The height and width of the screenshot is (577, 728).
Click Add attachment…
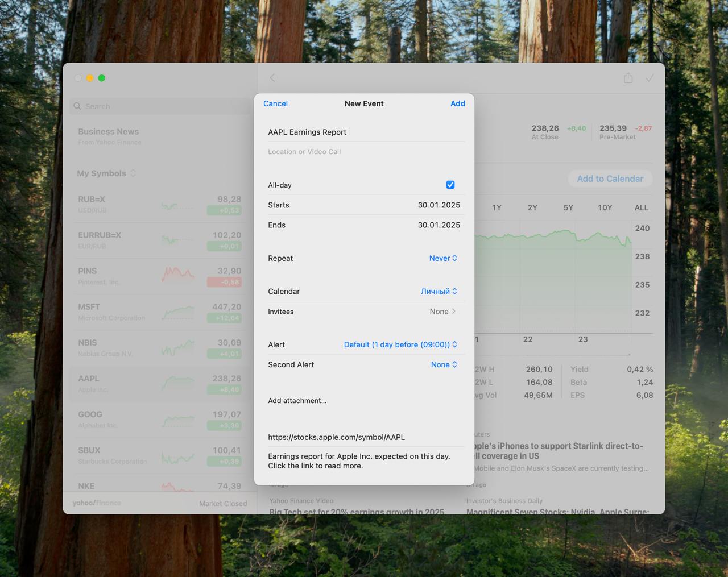tap(297, 401)
